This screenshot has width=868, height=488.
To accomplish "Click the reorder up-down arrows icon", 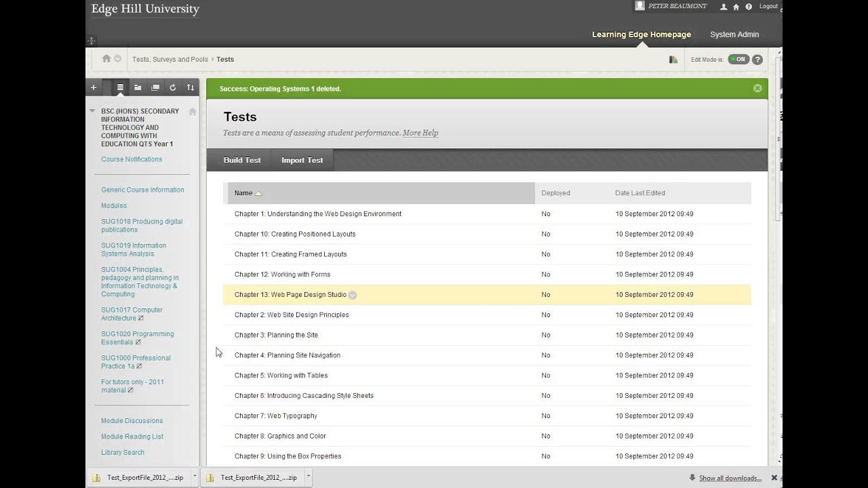I will click(191, 87).
